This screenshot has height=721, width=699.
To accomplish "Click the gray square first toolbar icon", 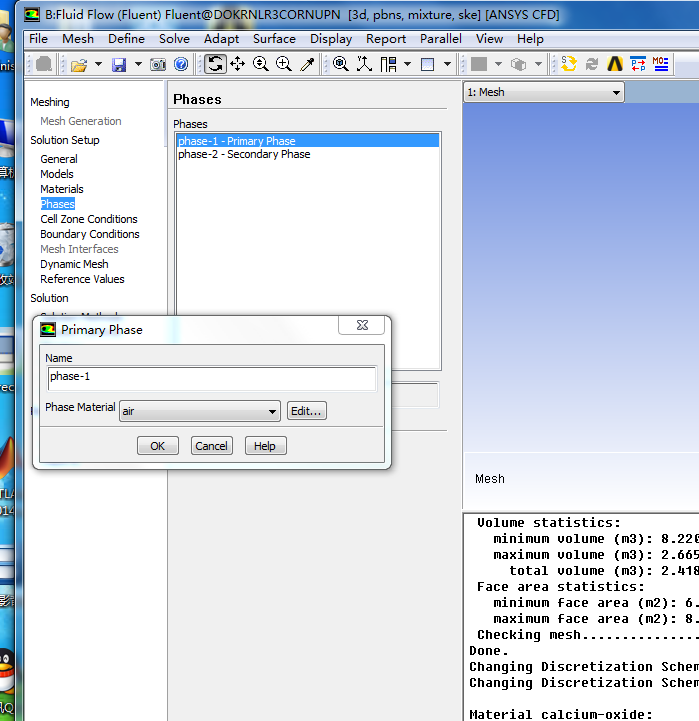I will point(44,64).
